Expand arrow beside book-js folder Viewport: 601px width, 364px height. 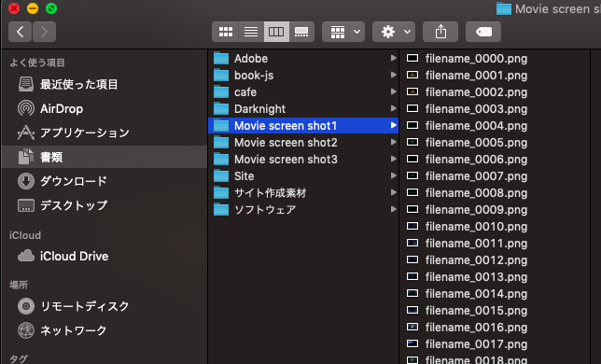tap(393, 75)
